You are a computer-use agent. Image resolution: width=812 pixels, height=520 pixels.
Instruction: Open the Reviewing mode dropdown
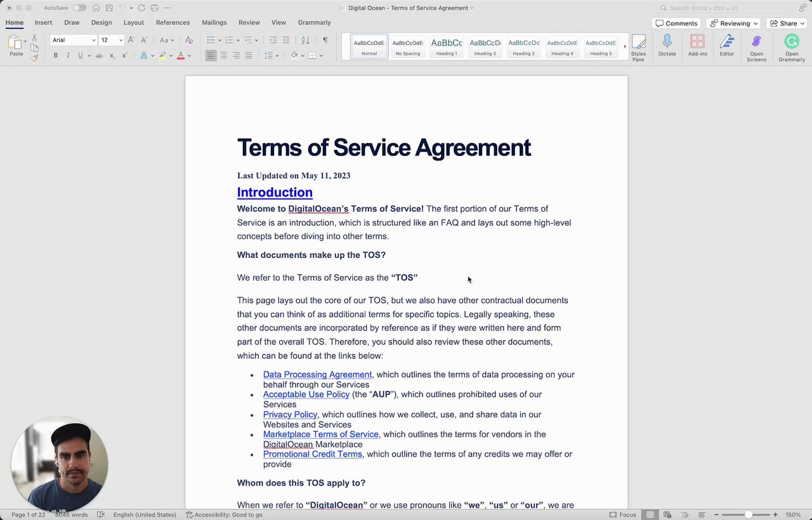[734, 23]
